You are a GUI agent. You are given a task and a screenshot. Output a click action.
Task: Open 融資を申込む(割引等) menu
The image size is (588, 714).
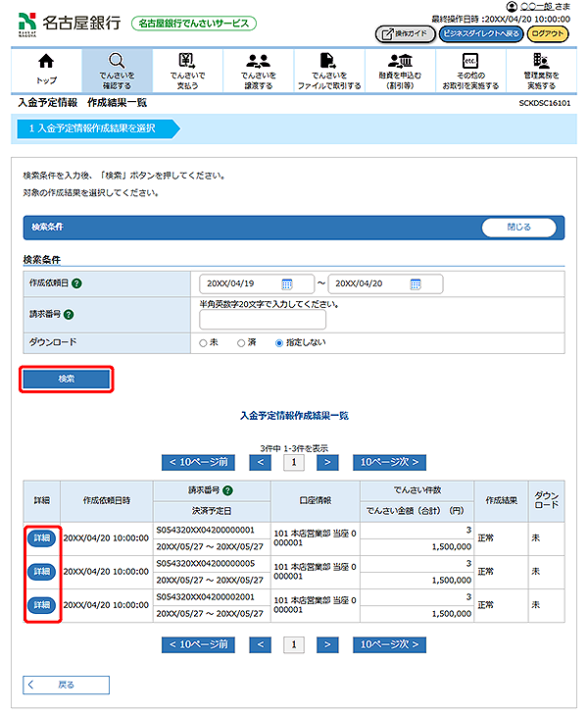click(x=399, y=70)
